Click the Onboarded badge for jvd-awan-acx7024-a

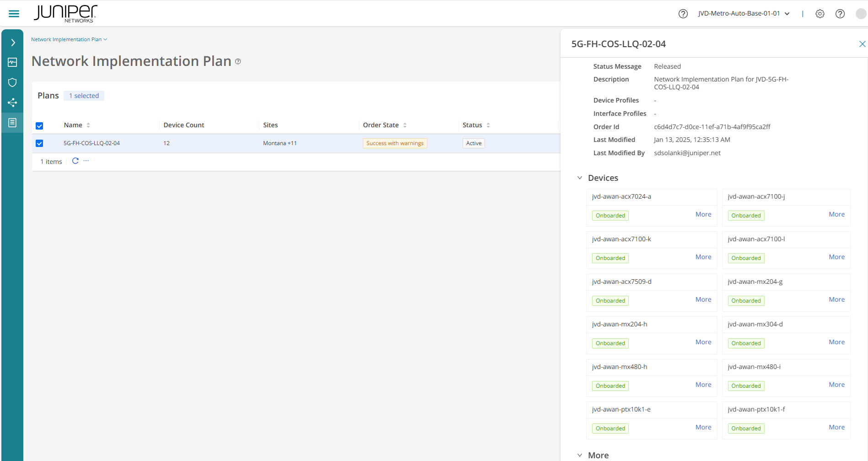(610, 216)
